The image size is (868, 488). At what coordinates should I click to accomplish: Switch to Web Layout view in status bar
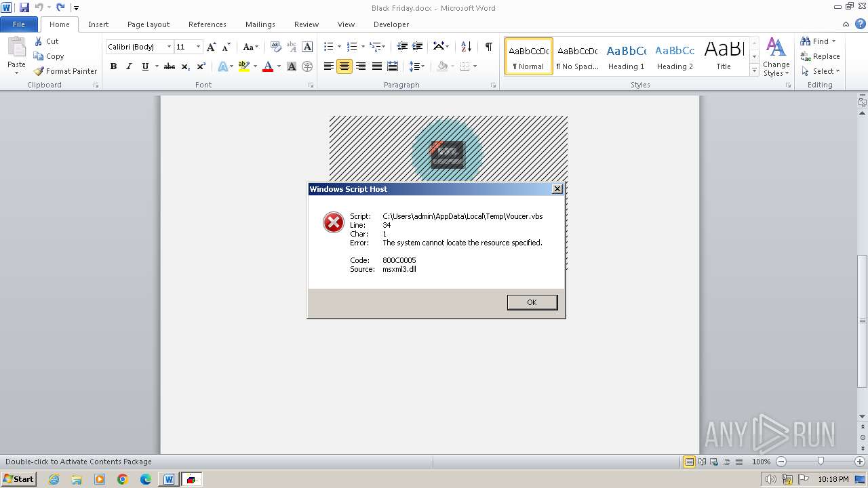pyautogui.click(x=714, y=462)
